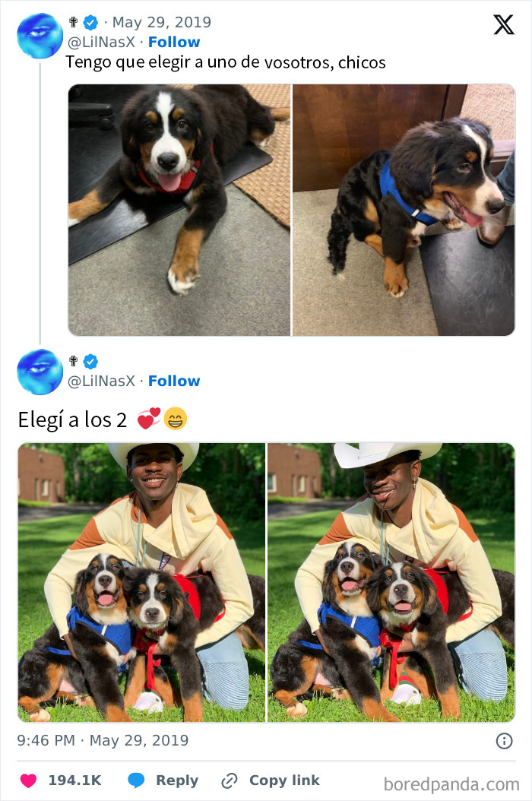Click the heart like icon
532x801 pixels.
click(29, 780)
